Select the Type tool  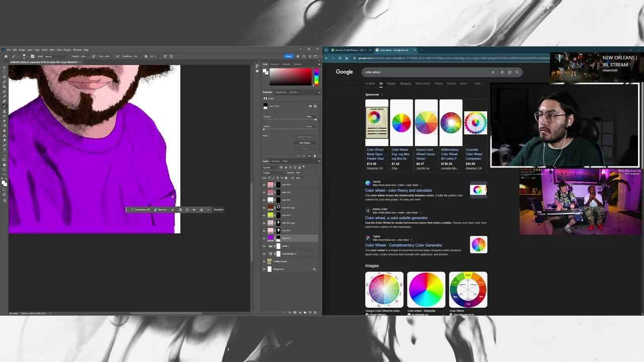pos(5,150)
